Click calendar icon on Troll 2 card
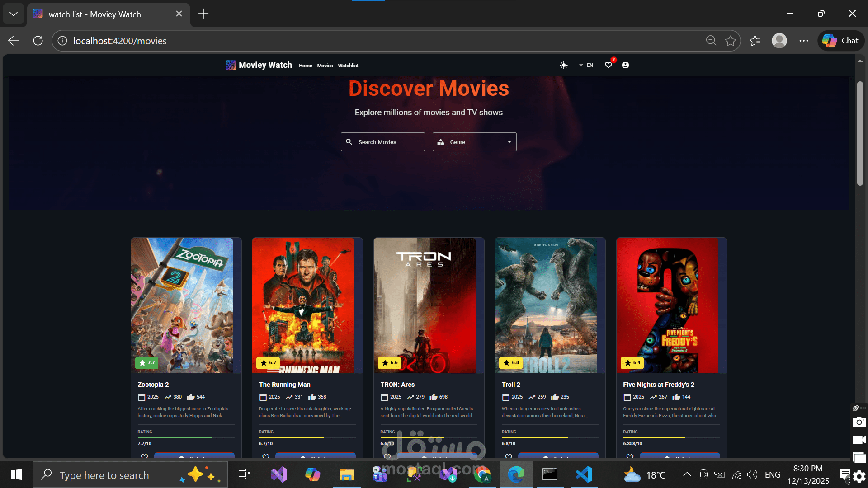 [x=506, y=397]
